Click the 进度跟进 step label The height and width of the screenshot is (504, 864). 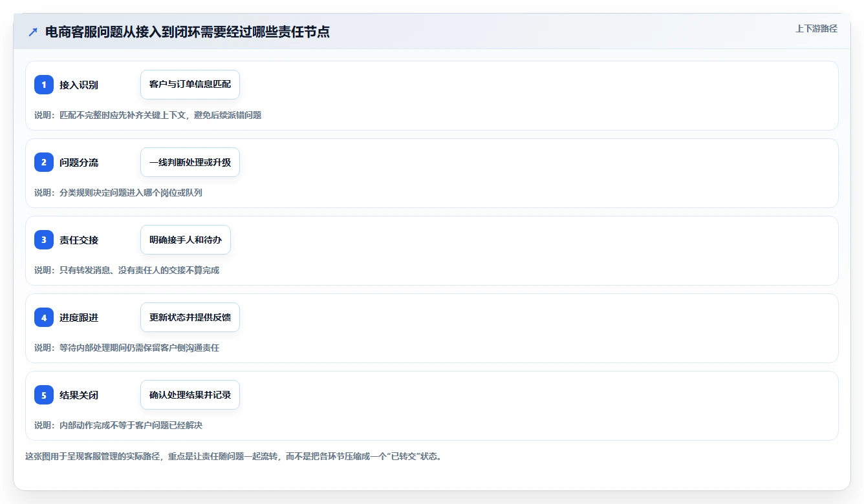coord(79,317)
